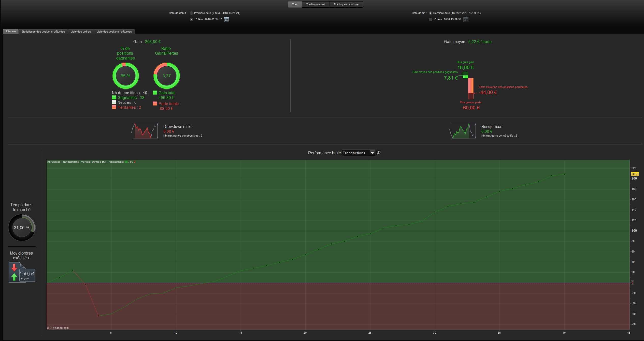The width and height of the screenshot is (644, 341).
Task: Click the winning positions 95 % donut
Action: tap(125, 76)
